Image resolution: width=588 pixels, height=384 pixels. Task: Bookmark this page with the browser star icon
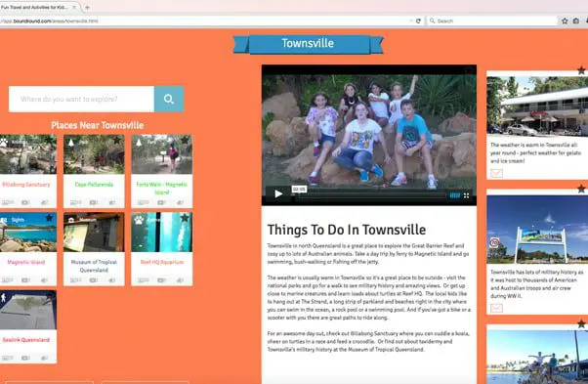[x=565, y=21]
